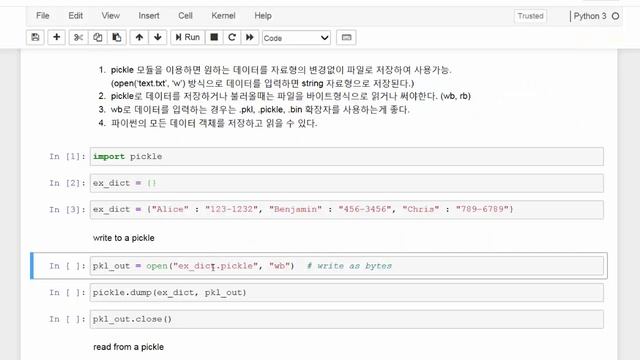Save notebook with the floppy disk icon

coord(35,38)
